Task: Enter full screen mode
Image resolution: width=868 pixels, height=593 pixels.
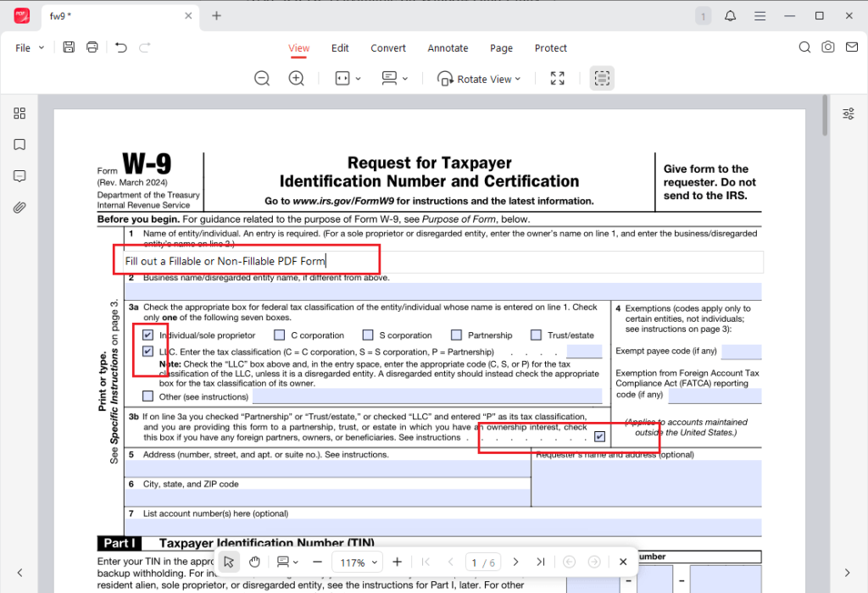Action: (x=558, y=79)
